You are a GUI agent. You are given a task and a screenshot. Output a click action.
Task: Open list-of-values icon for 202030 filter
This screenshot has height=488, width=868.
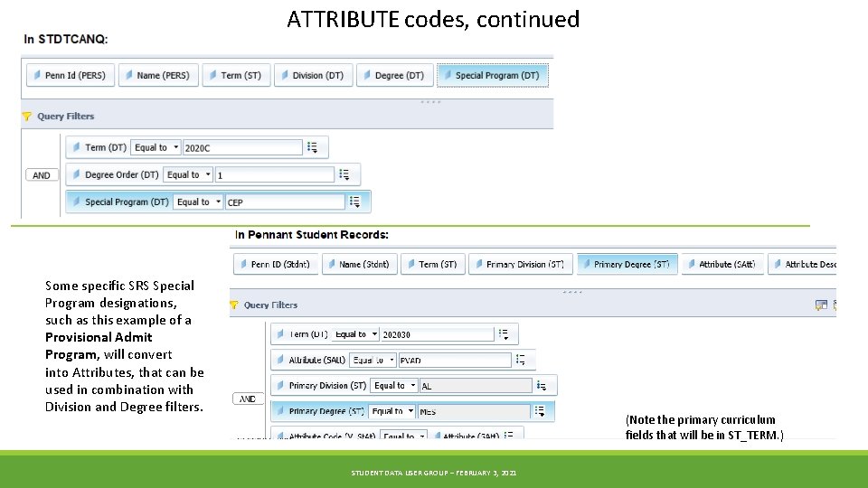(504, 333)
